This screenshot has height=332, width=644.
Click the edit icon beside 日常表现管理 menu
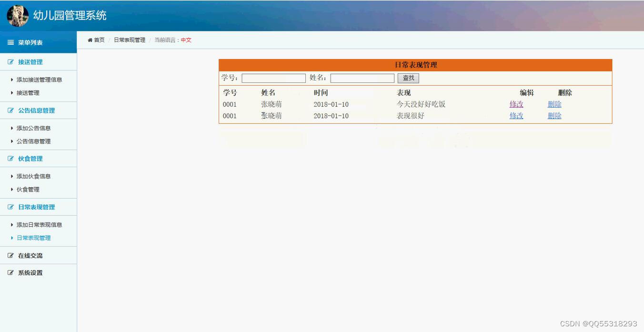(x=10, y=207)
